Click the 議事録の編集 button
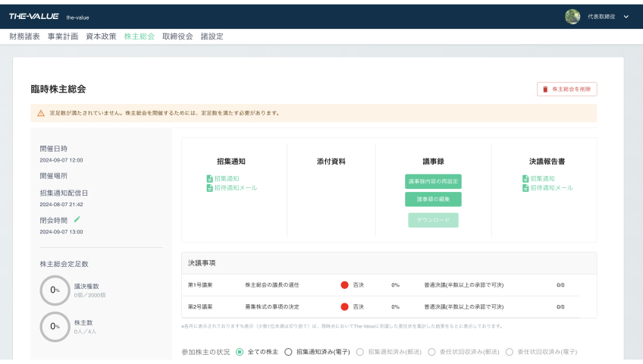This screenshot has height=364, width=643. click(x=433, y=199)
